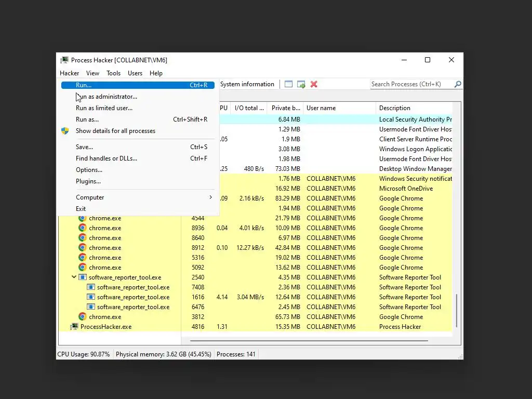Open the Users menu
The height and width of the screenshot is (399, 532).
click(x=135, y=73)
